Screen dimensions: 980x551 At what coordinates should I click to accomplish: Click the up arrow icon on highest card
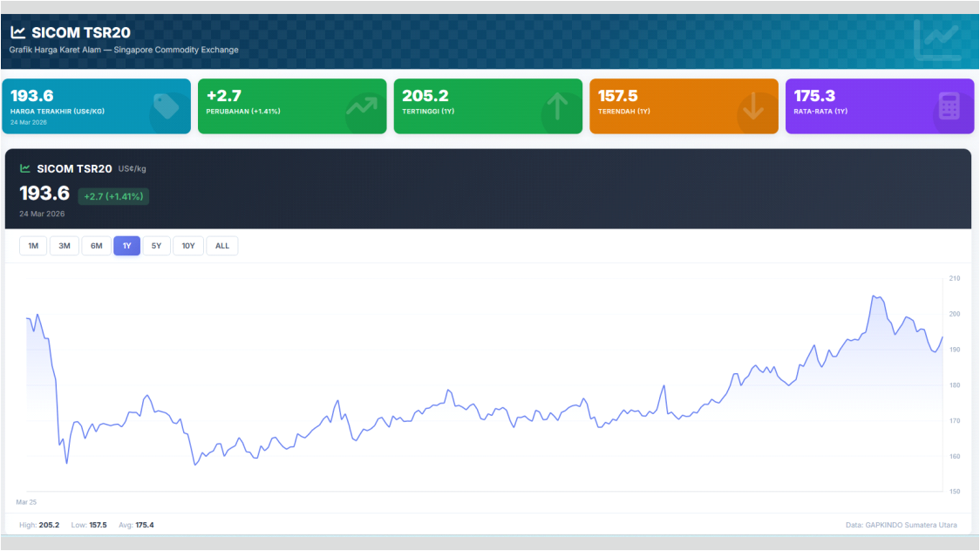click(557, 106)
